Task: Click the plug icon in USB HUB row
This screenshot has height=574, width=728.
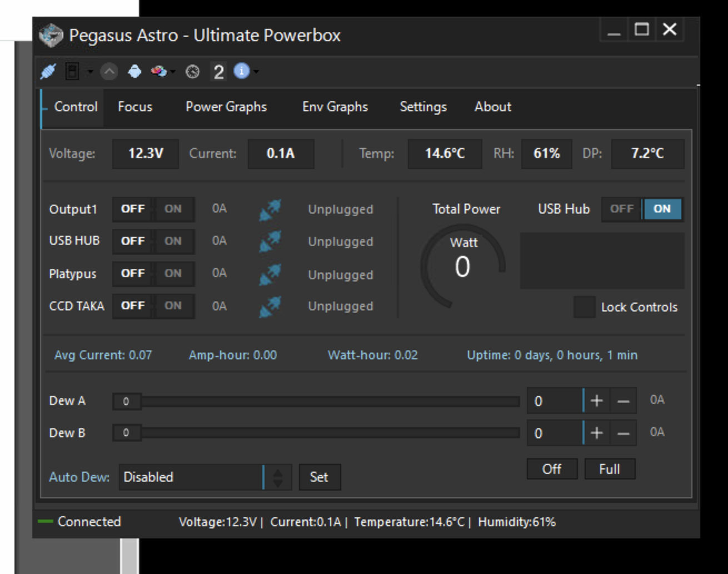Action: [270, 242]
